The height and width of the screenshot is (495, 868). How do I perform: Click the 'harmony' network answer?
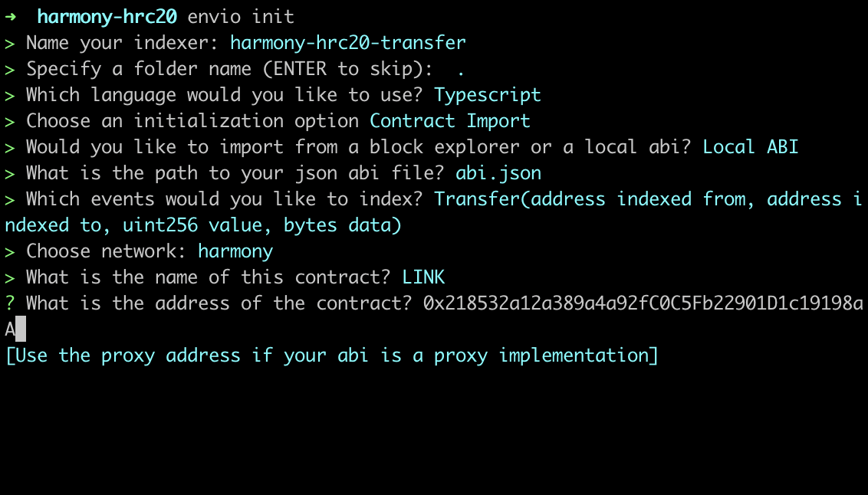(235, 251)
